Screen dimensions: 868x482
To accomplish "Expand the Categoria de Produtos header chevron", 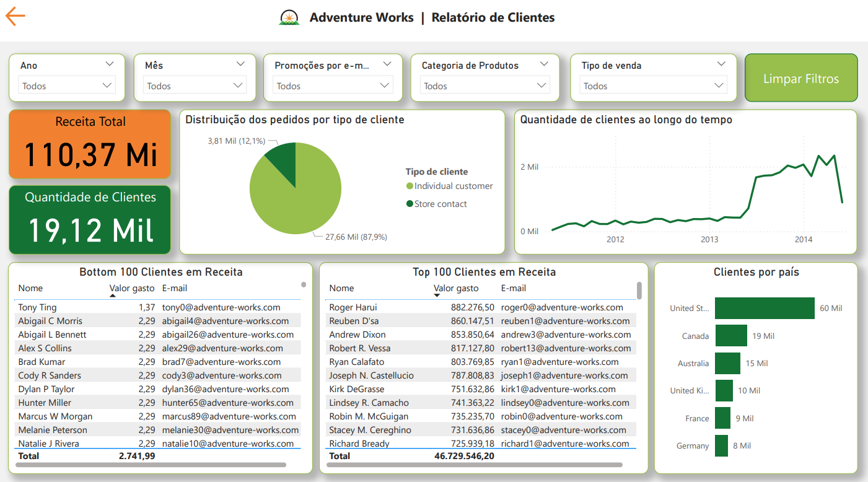I will click(544, 64).
